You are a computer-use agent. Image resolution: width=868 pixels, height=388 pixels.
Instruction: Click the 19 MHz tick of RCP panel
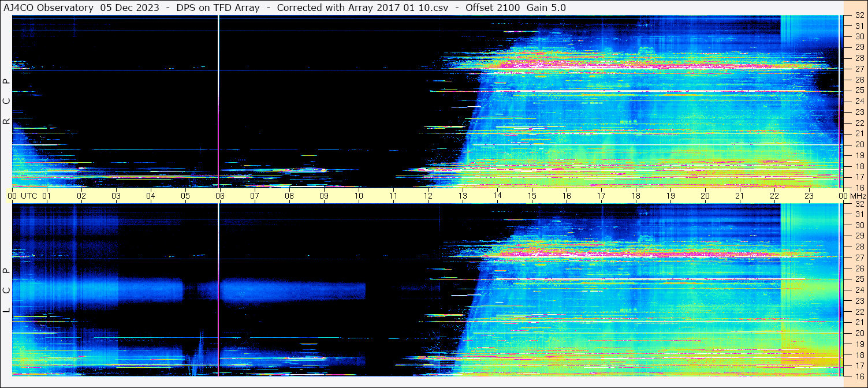click(859, 155)
